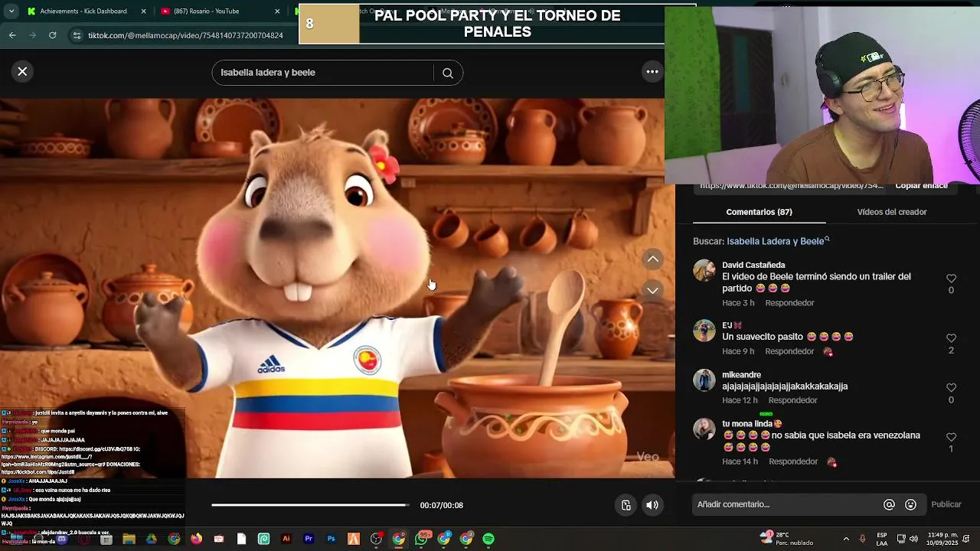Screen dimensions: 980x551
Task: Reply to the 'Un suavecito pasito' comment
Action: coord(789,351)
